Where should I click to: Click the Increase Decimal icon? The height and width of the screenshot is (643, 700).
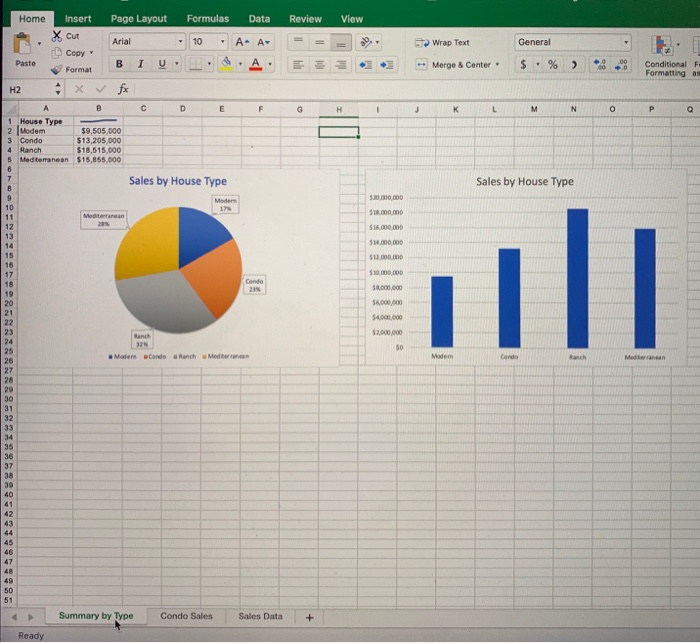click(600, 65)
